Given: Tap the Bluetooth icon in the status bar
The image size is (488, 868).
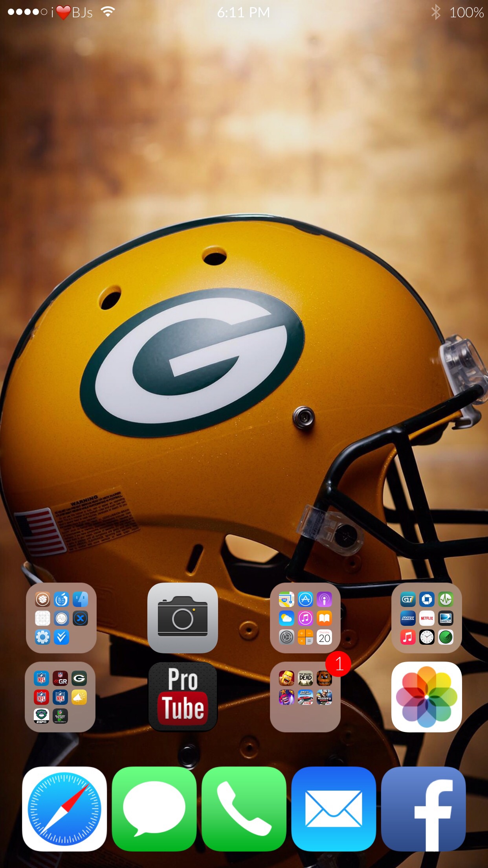Looking at the screenshot, I should [x=436, y=12].
